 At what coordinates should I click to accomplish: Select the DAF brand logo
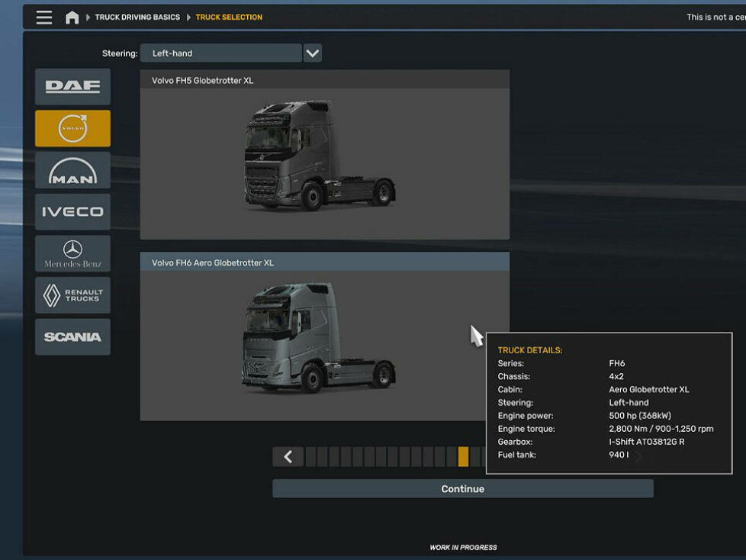[72, 86]
